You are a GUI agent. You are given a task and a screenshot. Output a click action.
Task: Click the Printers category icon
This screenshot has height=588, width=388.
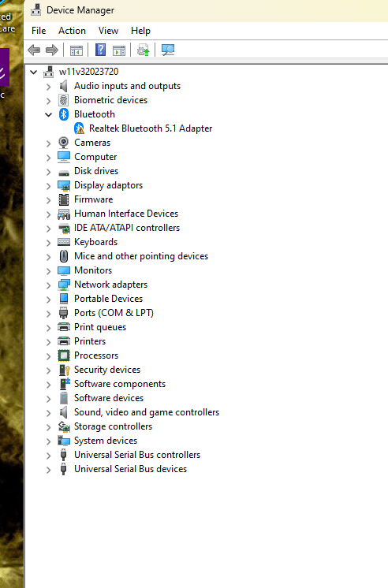coord(64,341)
